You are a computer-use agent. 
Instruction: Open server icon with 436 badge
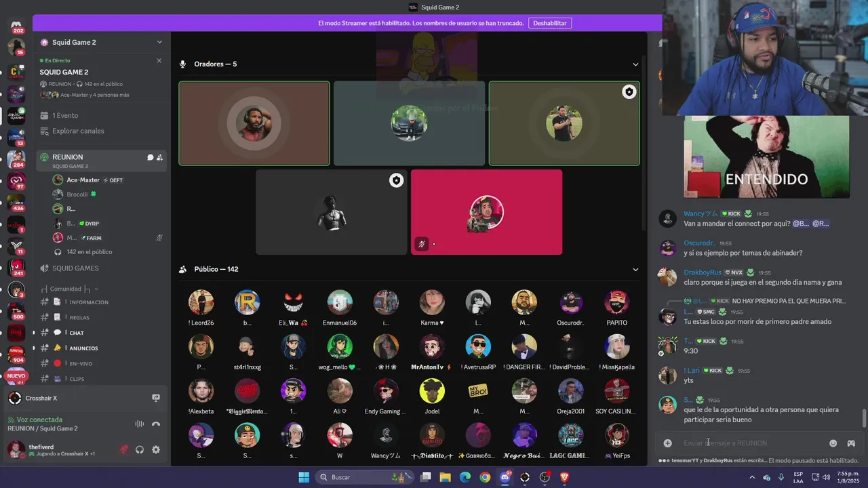pyautogui.click(x=16, y=203)
